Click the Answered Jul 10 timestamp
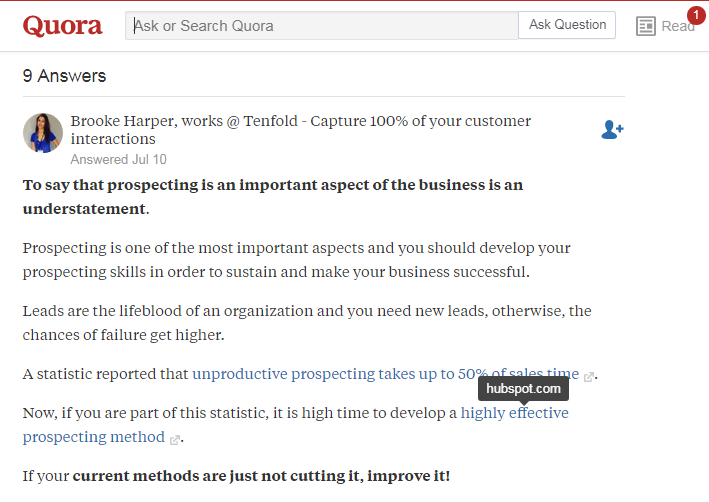Viewport: 709px width, 502px height. point(118,160)
